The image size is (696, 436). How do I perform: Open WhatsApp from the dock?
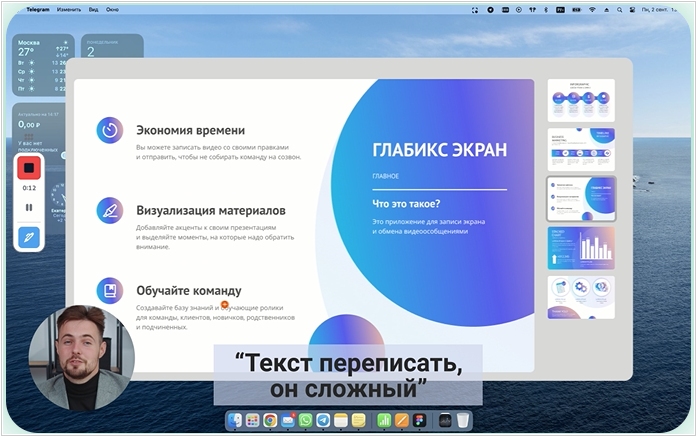[305, 420]
